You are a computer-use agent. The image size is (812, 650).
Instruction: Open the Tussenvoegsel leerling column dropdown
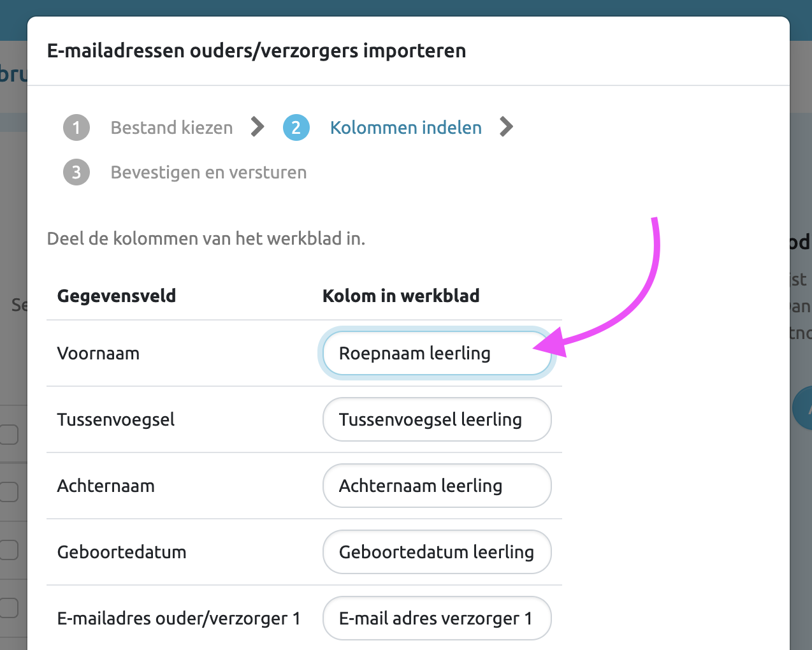point(437,419)
